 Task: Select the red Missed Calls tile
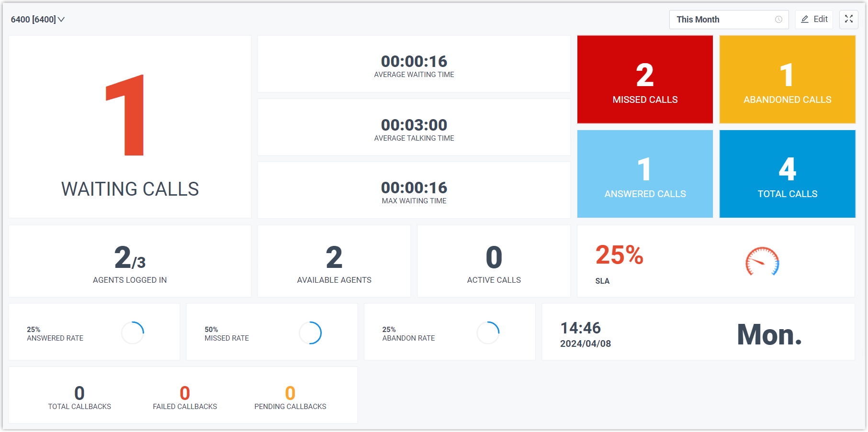[x=645, y=79]
